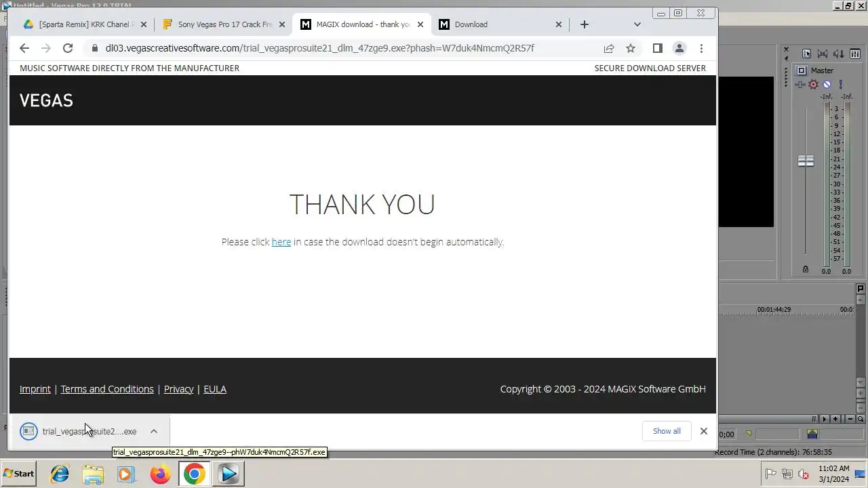Launch Internet Explorer from taskbar
The image size is (868, 488).
tap(60, 474)
